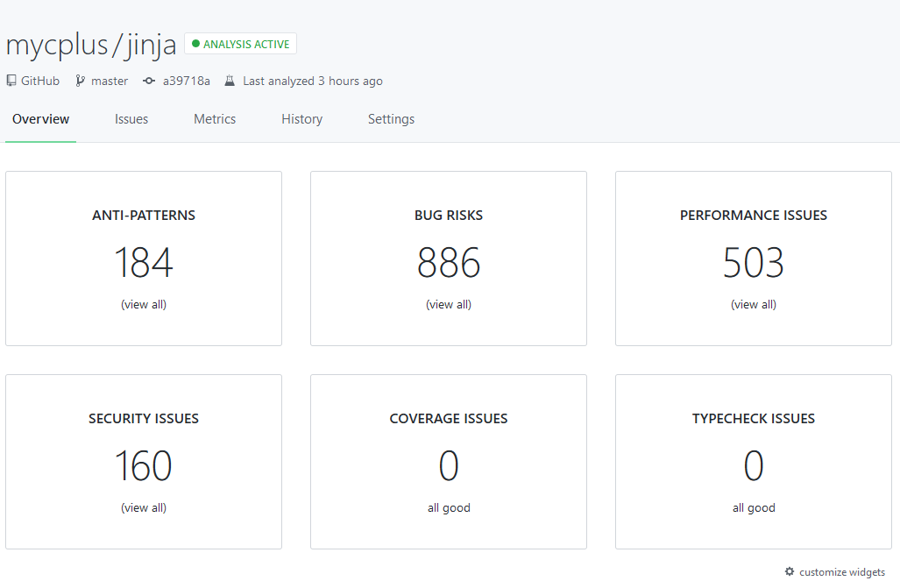View all Anti-Patterns issues

pos(144,305)
